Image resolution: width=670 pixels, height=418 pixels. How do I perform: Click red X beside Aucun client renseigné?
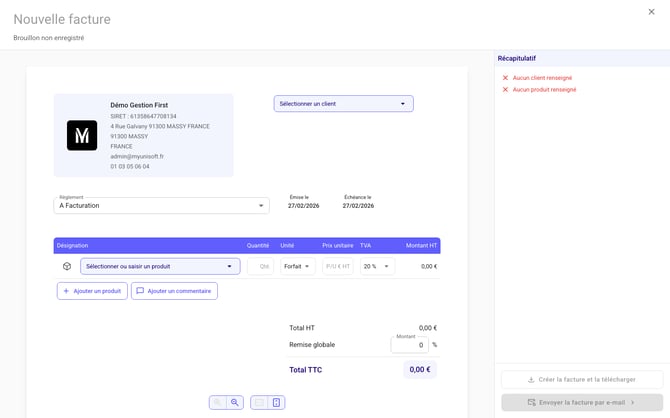(505, 77)
